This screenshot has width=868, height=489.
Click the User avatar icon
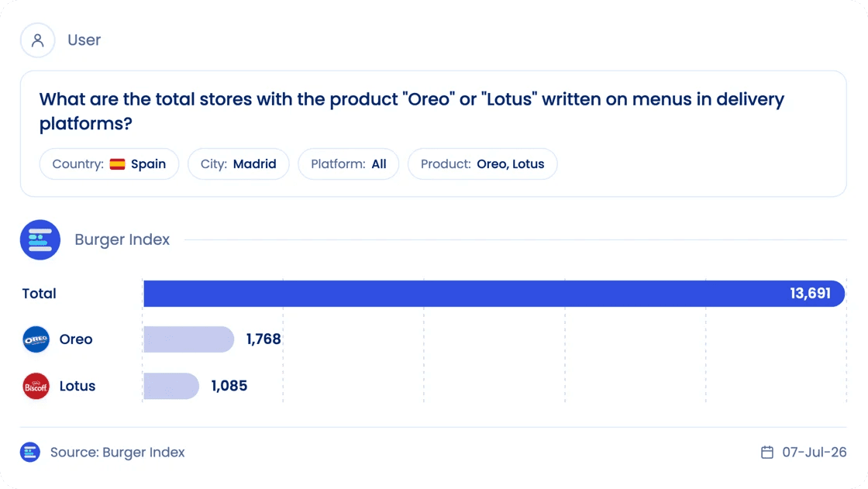click(x=38, y=40)
